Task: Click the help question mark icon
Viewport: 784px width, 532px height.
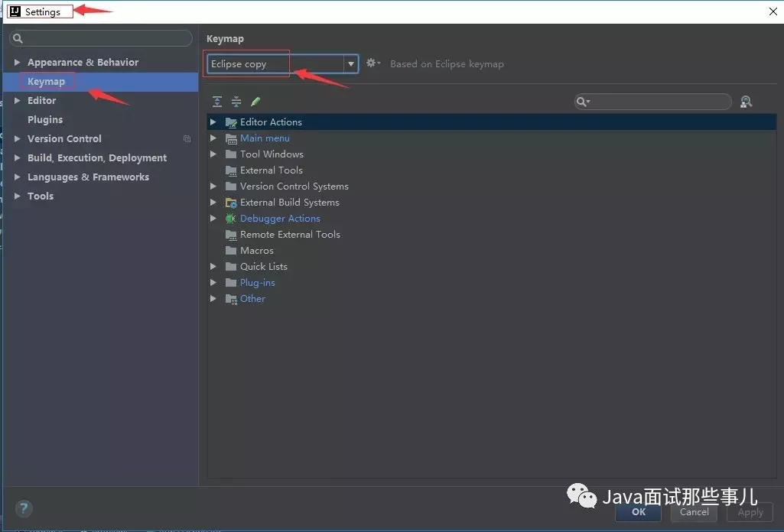Action: click(x=24, y=508)
